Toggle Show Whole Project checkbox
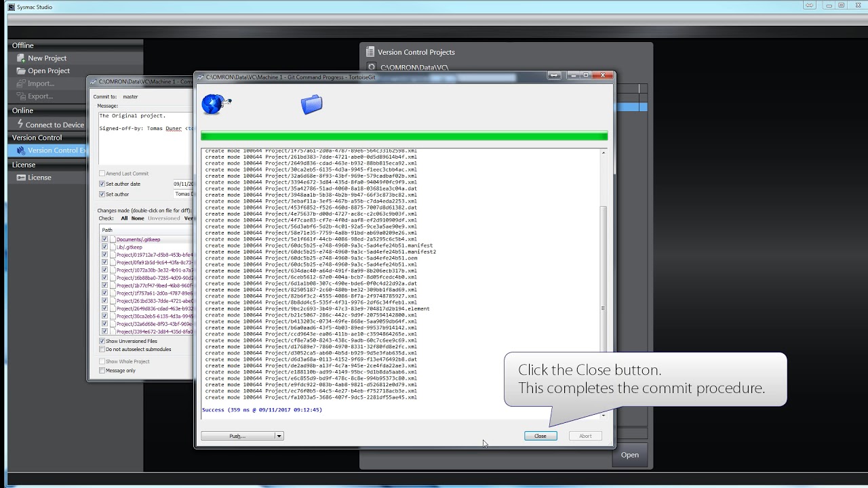The image size is (868, 488). coord(102,362)
